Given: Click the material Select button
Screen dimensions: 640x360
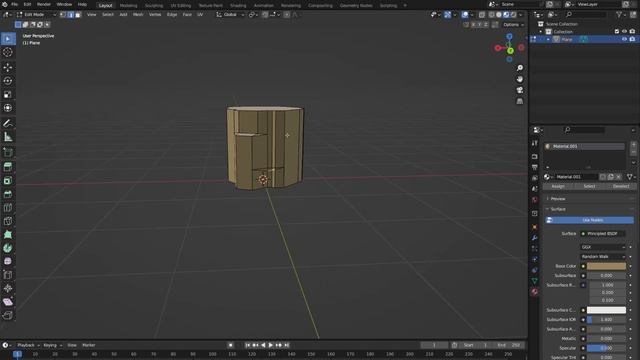Looking at the screenshot, I should [589, 186].
